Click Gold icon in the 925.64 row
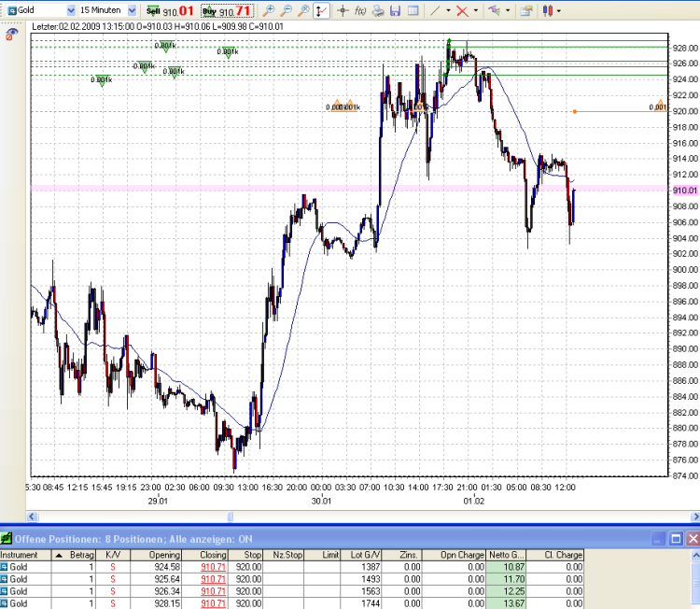700x609 pixels. [x=4, y=579]
